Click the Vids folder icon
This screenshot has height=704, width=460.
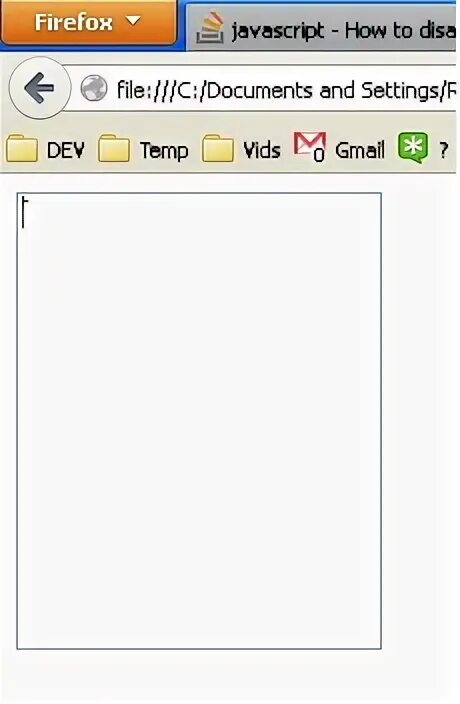[218, 148]
